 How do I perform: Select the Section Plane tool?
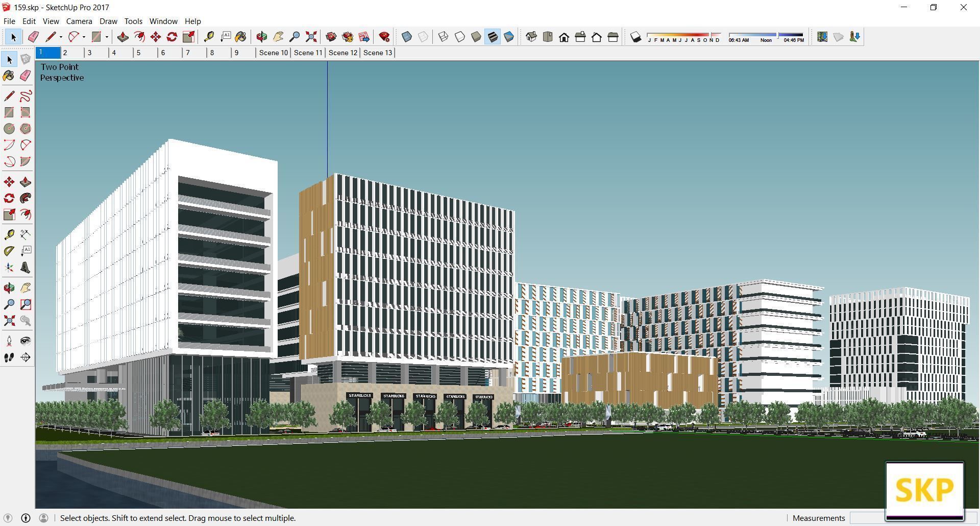pyautogui.click(x=26, y=357)
